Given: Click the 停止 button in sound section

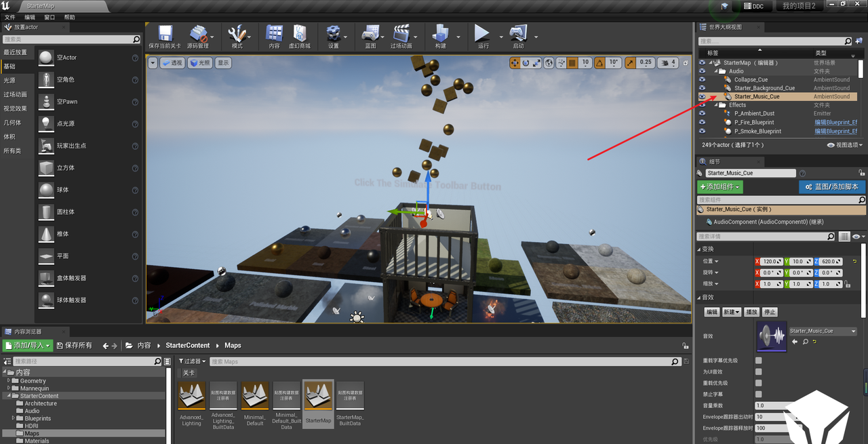Looking at the screenshot, I should click(x=770, y=312).
